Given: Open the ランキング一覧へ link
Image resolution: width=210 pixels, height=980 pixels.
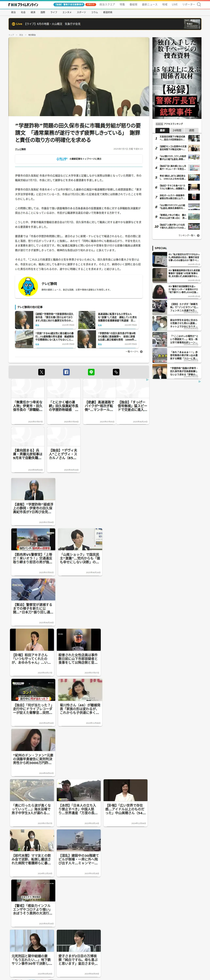Looking at the screenshot, I should [x=187, y=236].
